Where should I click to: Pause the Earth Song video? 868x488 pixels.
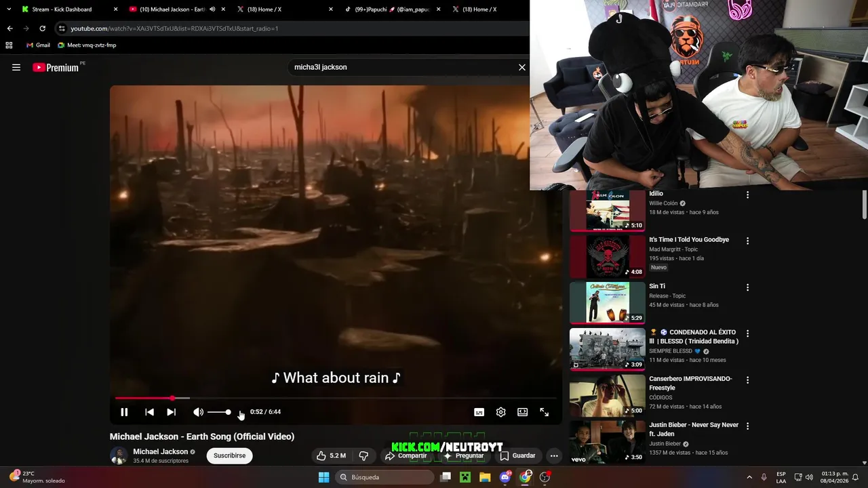coord(124,412)
